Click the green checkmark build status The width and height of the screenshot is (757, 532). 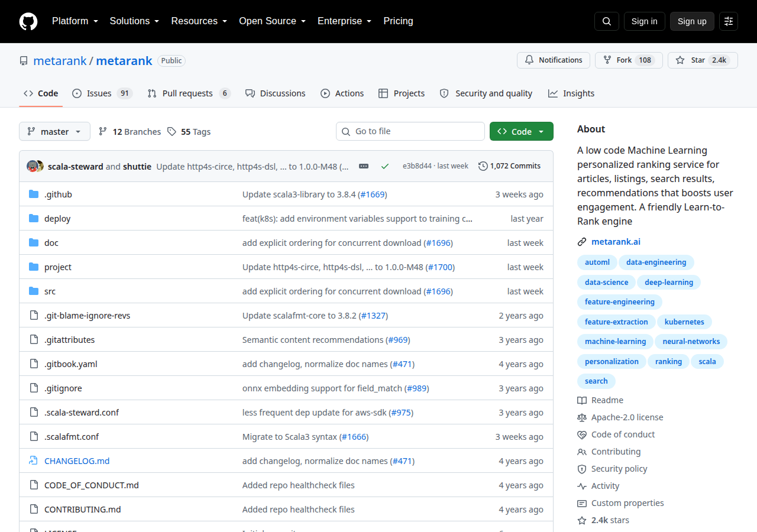click(385, 166)
